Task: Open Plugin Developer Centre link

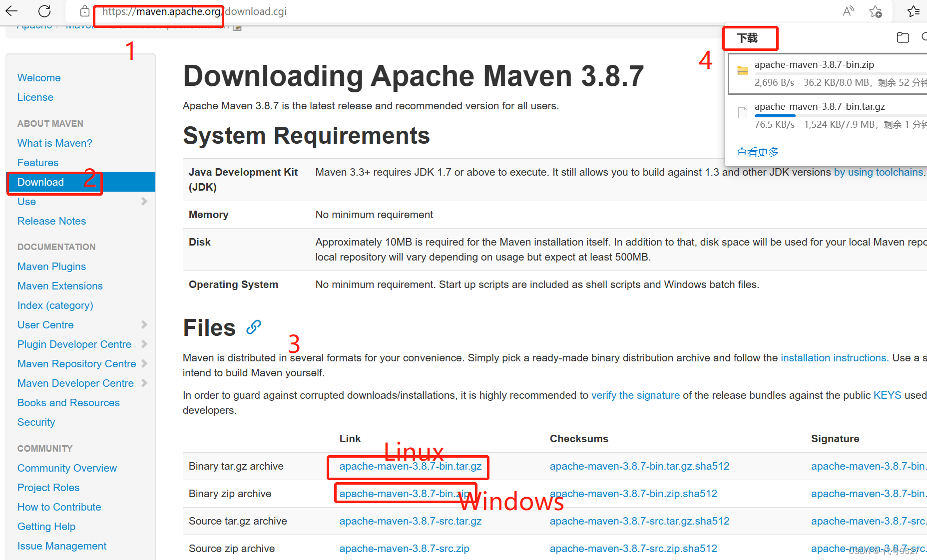Action: pos(74,344)
